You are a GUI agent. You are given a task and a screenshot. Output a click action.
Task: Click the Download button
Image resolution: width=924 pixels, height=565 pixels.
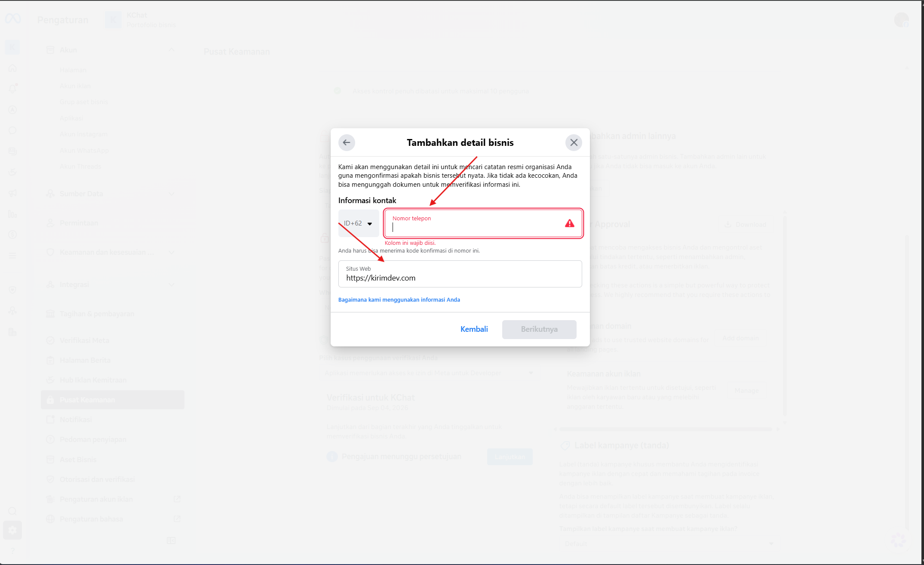pyautogui.click(x=746, y=224)
